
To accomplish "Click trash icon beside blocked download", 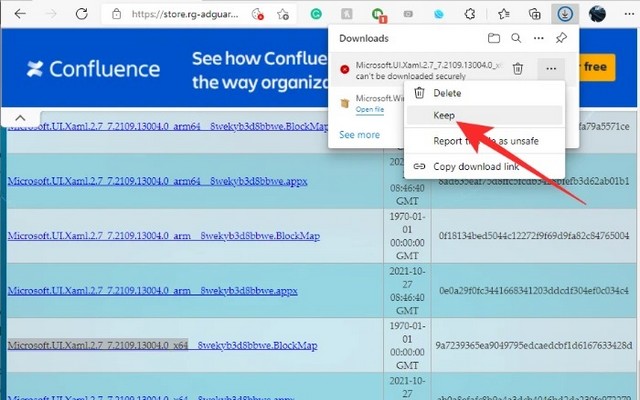I will (518, 68).
